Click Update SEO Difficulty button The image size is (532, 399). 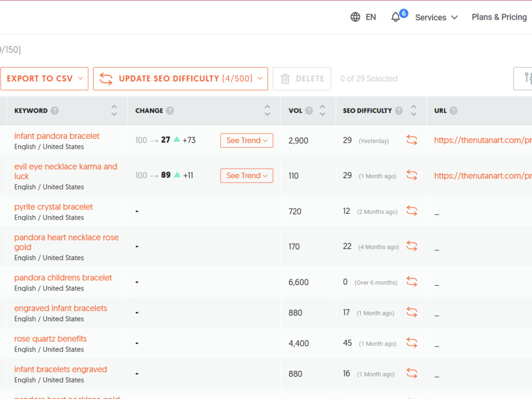point(180,79)
